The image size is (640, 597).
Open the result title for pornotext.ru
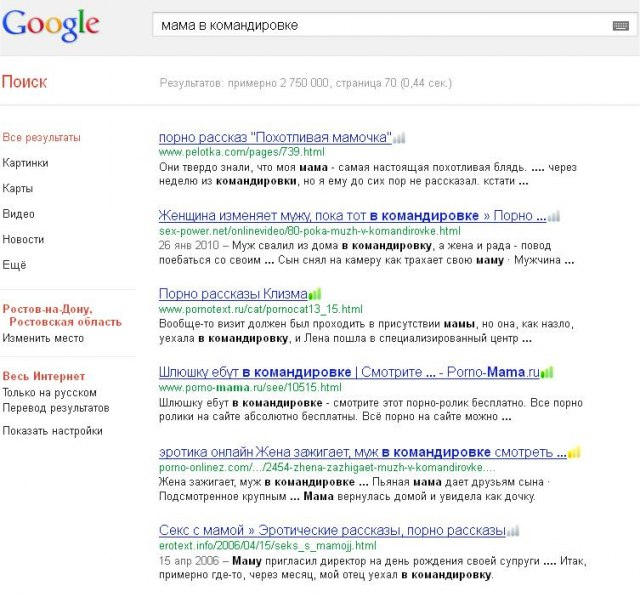pyautogui.click(x=233, y=294)
